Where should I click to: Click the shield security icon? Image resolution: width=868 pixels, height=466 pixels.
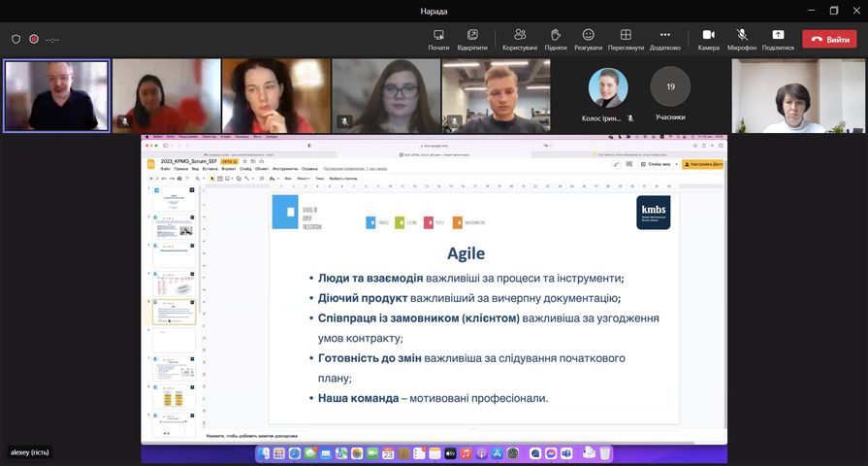[x=16, y=39]
